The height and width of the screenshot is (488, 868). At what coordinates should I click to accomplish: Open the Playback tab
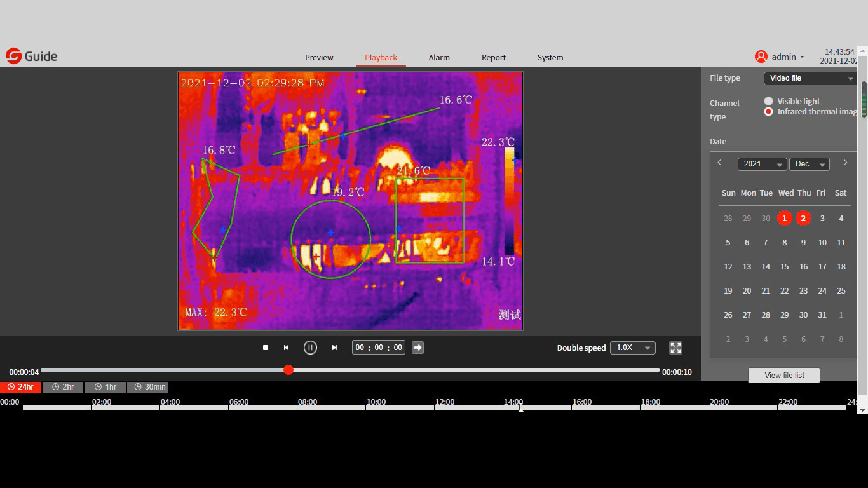click(x=381, y=57)
